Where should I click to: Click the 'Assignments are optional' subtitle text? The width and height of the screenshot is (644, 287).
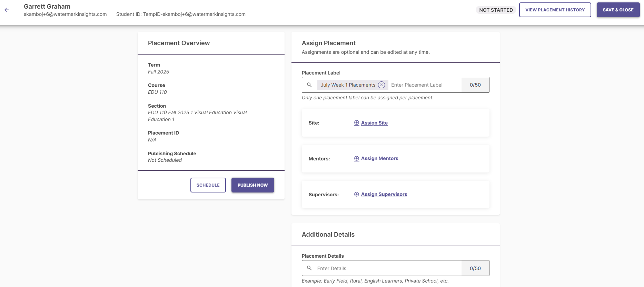tap(366, 52)
